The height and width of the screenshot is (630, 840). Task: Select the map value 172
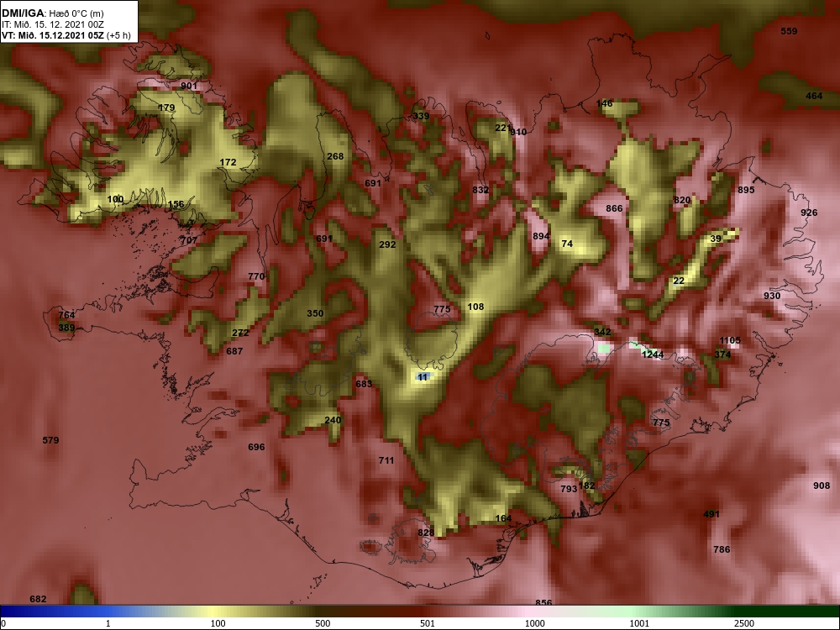pos(228,162)
